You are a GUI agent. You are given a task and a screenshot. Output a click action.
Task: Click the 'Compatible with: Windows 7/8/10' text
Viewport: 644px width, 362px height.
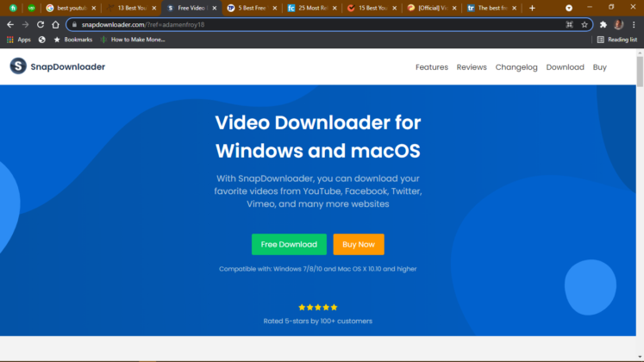click(318, 269)
